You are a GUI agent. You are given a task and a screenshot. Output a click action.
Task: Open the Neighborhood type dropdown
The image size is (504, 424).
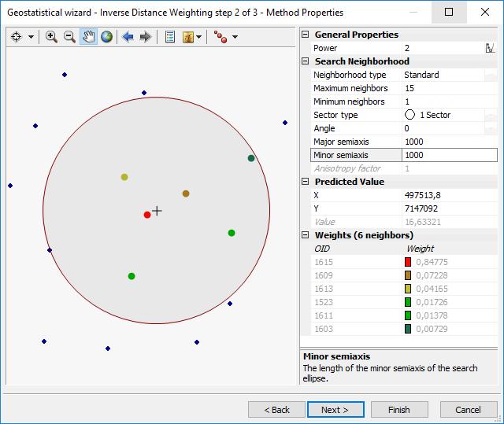tap(491, 75)
